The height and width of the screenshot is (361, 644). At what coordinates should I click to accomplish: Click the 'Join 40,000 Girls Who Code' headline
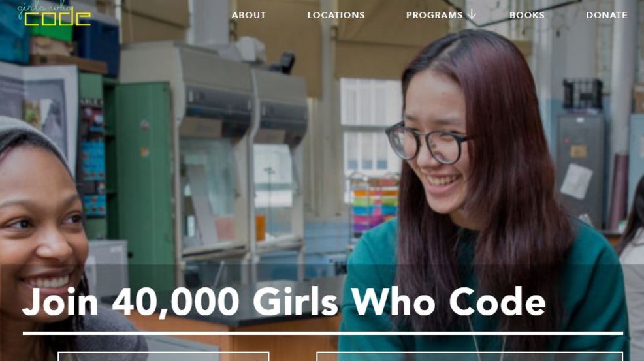284,302
